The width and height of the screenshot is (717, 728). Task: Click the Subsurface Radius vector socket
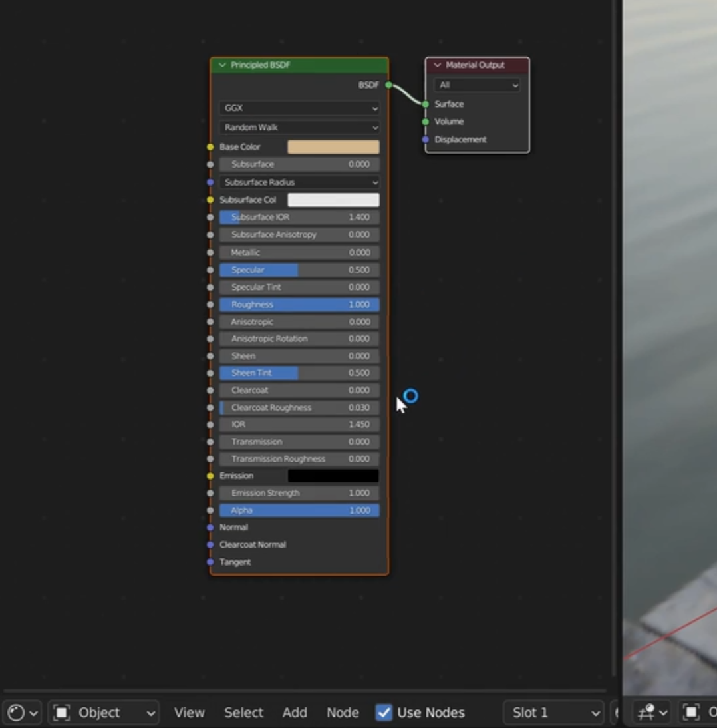tap(210, 182)
